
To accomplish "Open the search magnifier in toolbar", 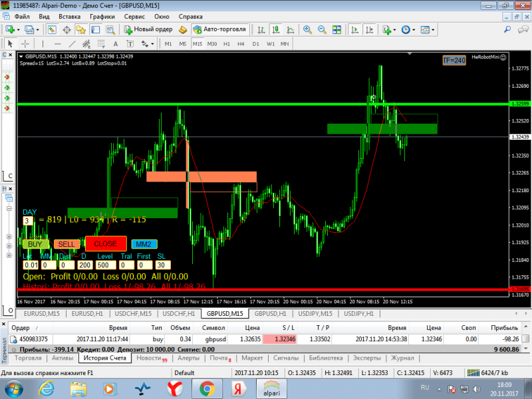I will click(507, 30).
